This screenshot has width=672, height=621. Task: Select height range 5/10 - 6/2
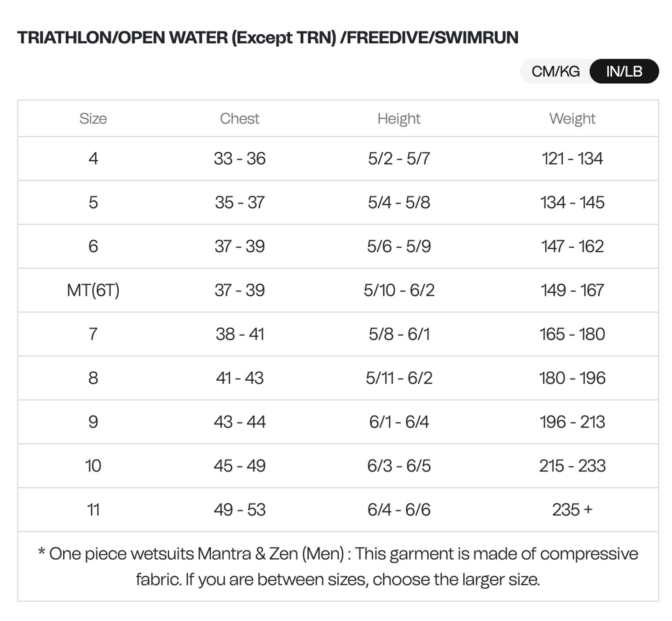coord(399,290)
